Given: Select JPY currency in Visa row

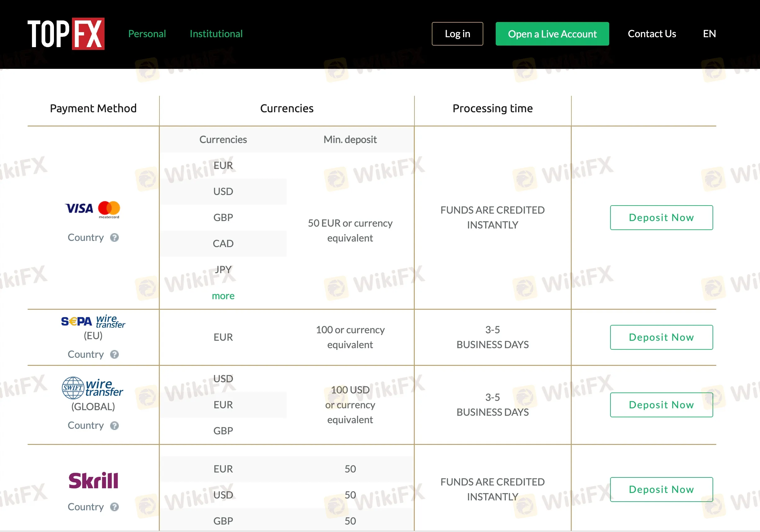Looking at the screenshot, I should [x=223, y=269].
